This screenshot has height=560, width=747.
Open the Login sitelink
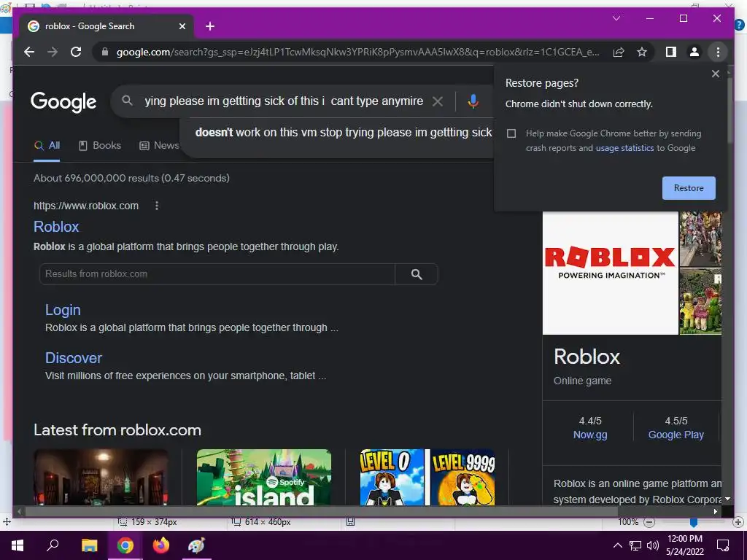click(x=63, y=310)
